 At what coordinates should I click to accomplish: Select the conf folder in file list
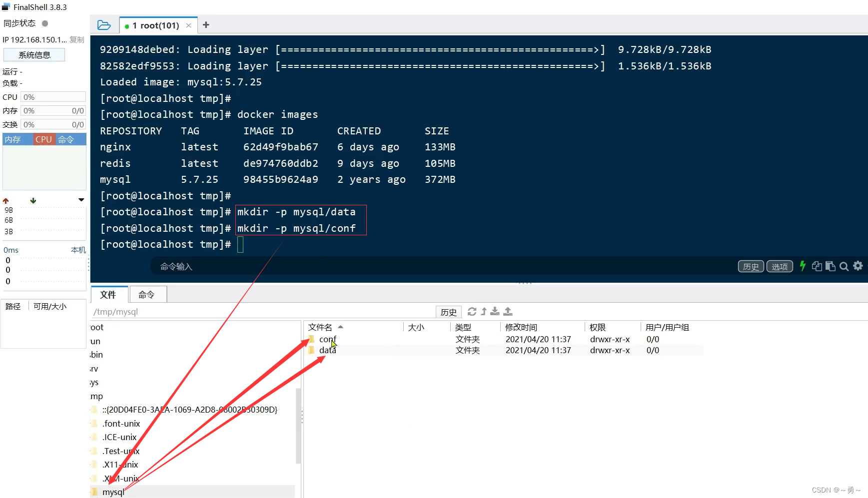pos(328,339)
